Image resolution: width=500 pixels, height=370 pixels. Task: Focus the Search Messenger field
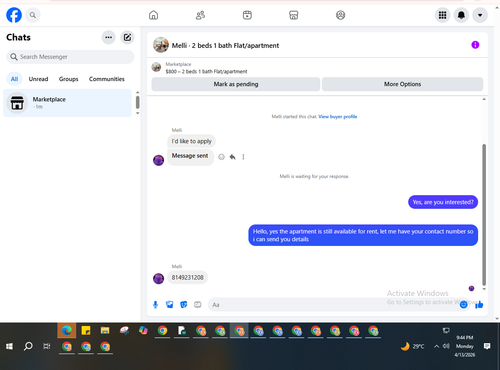[x=70, y=57]
